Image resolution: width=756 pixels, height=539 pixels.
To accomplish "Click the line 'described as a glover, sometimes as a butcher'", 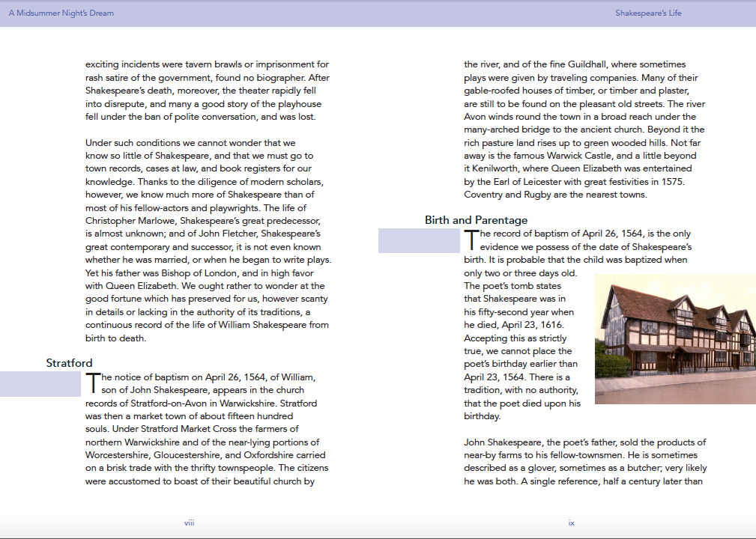I will point(585,468).
